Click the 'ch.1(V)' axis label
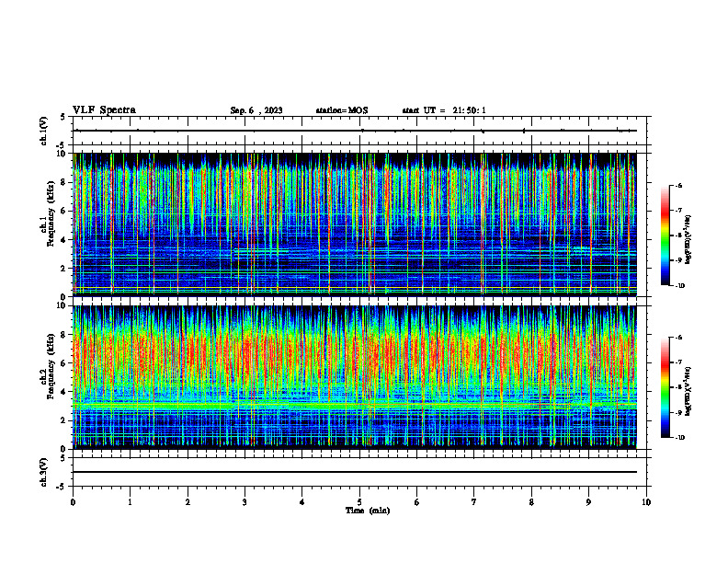 click(x=44, y=131)
